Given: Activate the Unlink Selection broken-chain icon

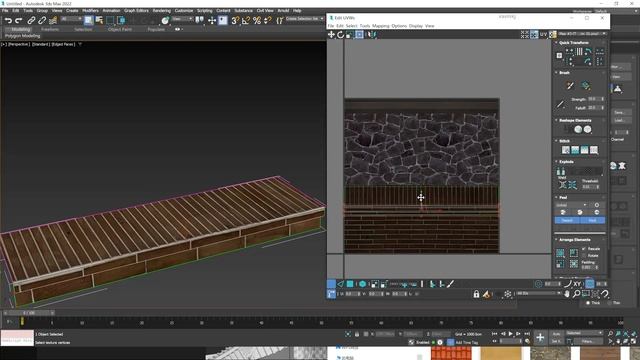Looking at the screenshot, I should pyautogui.click(x=42, y=20).
